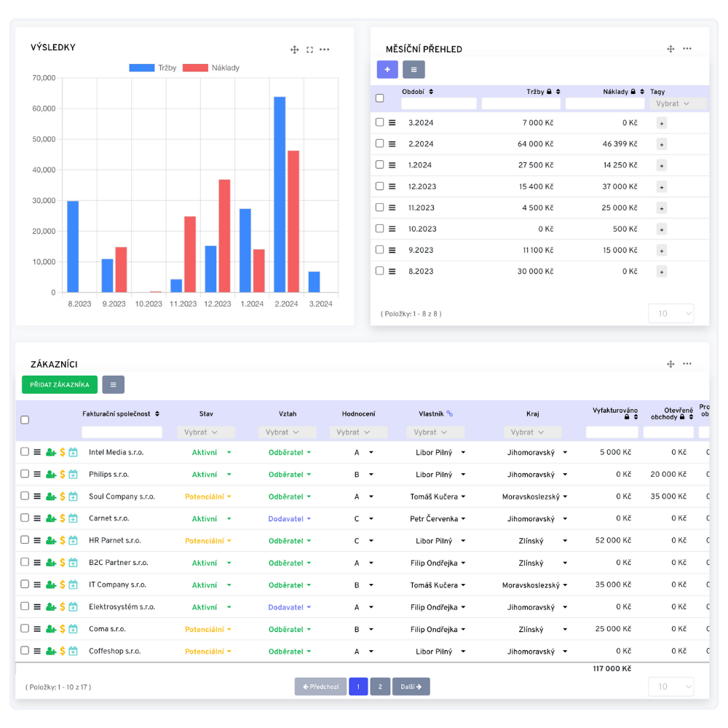Click the dollar icon on the Philips row
Viewport: 728px width, 728px height.
(x=61, y=474)
